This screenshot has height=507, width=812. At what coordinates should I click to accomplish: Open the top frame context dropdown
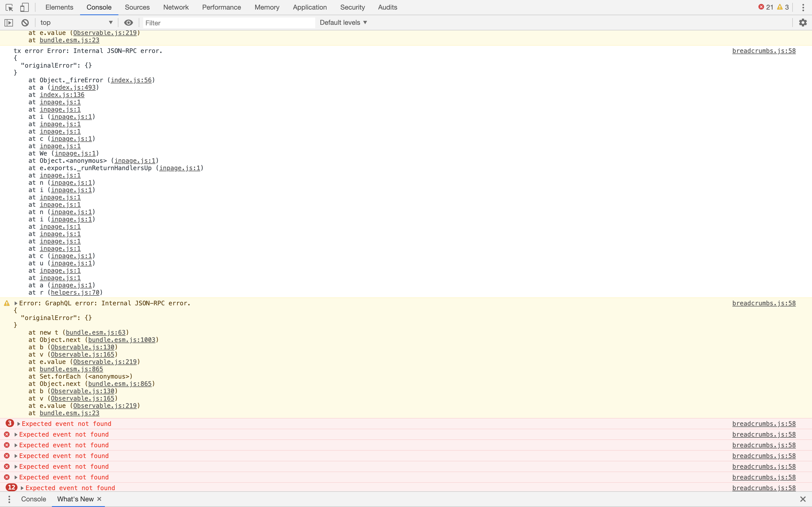click(76, 23)
